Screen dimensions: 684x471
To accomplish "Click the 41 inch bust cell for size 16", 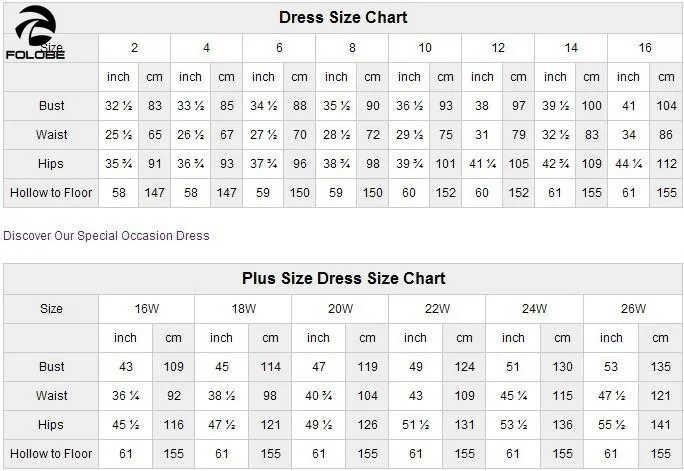I will [628, 106].
